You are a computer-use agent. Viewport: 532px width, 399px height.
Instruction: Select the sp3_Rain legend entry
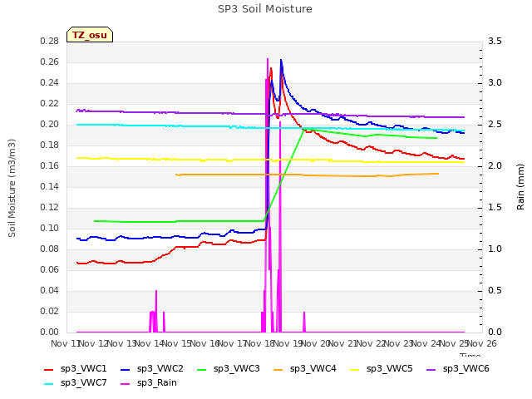click(149, 383)
